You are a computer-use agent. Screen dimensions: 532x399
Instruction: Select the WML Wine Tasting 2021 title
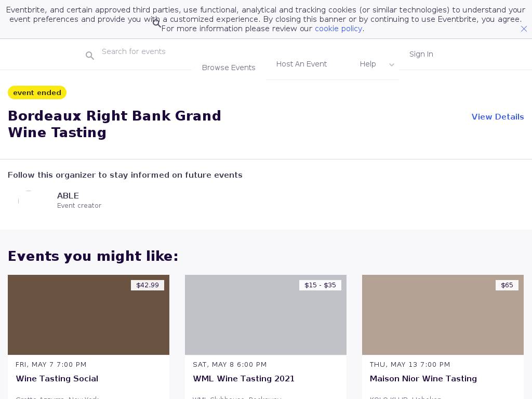point(244,379)
